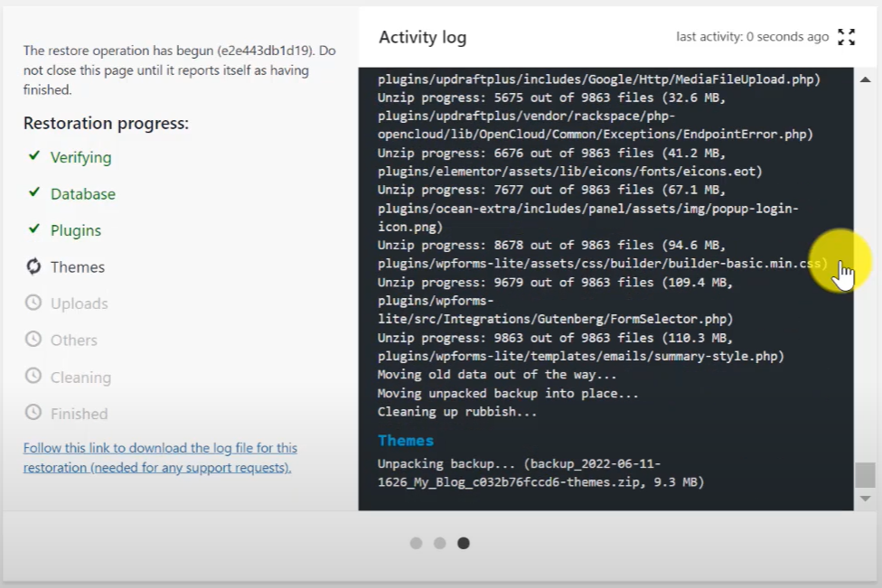This screenshot has height=588, width=882.
Task: Click the clock icon beside Finished
Action: pos(33,413)
